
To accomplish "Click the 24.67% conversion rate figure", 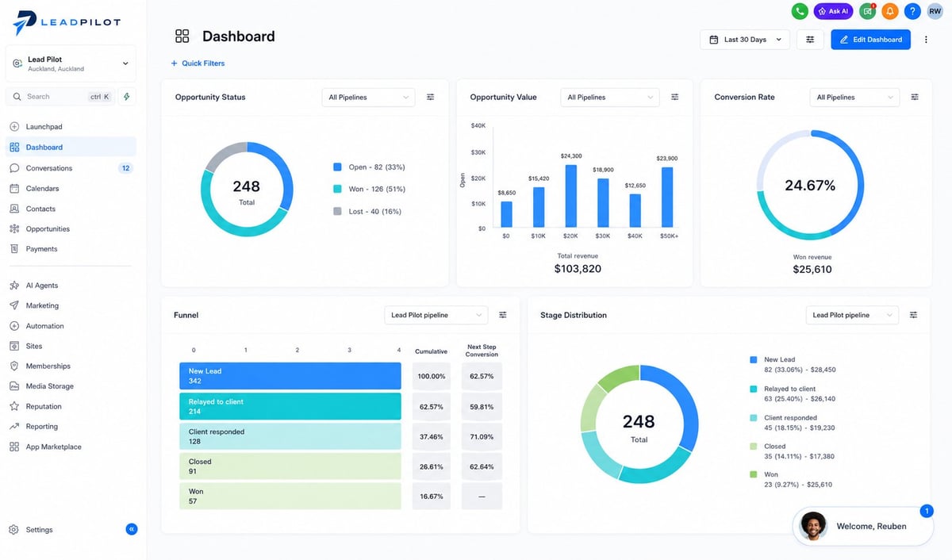I will click(810, 186).
